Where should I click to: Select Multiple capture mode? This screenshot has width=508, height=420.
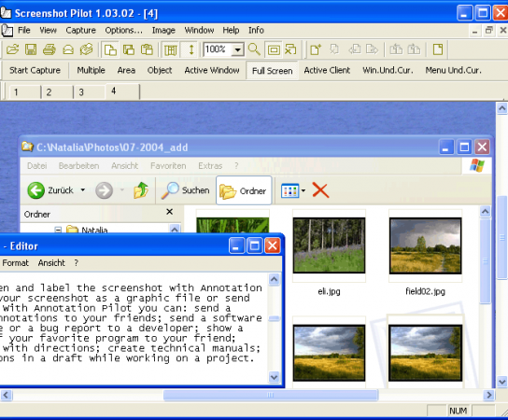tap(91, 70)
